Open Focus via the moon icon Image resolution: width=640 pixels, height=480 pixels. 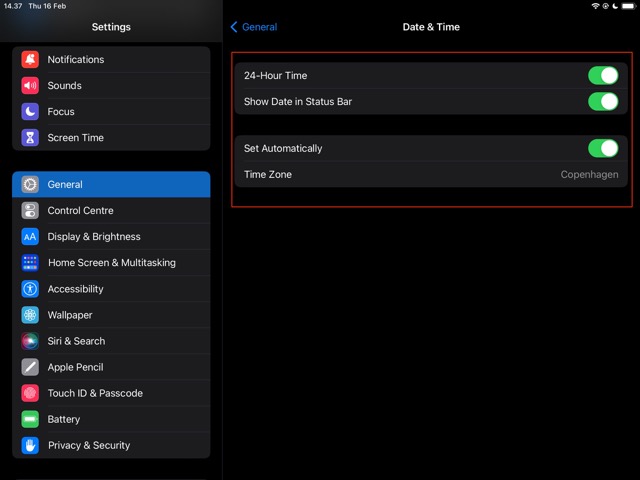click(x=30, y=112)
